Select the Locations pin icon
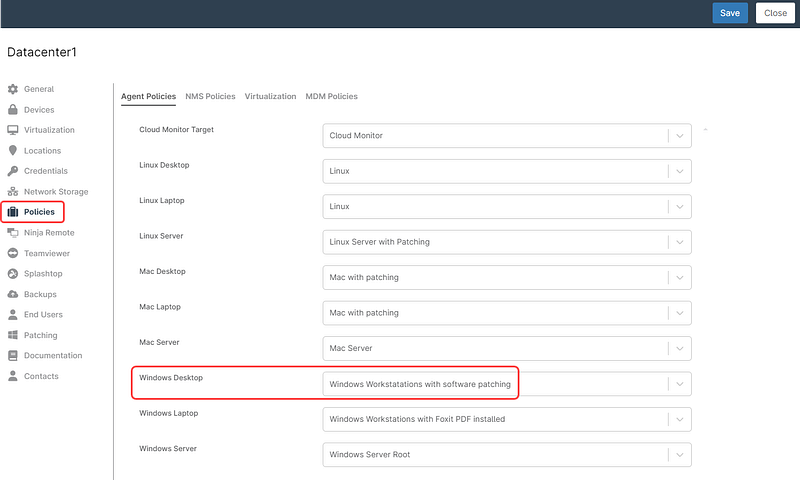Image resolution: width=800 pixels, height=480 pixels. (13, 151)
